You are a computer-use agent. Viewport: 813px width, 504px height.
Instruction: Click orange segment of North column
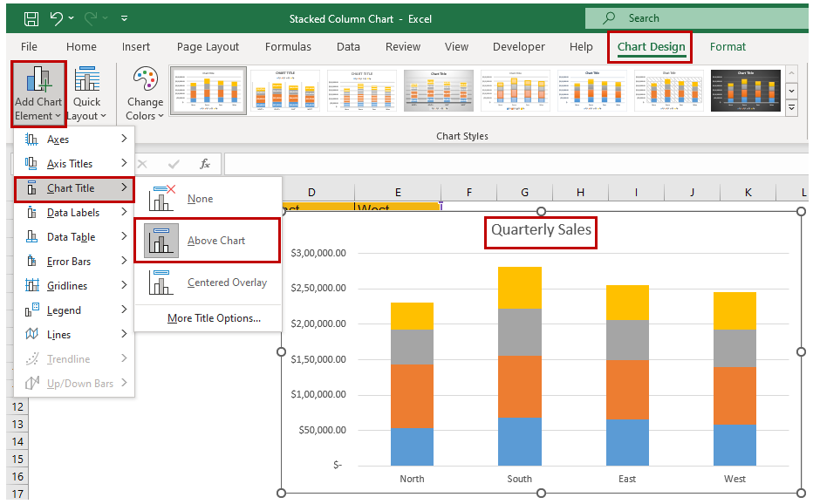point(413,396)
